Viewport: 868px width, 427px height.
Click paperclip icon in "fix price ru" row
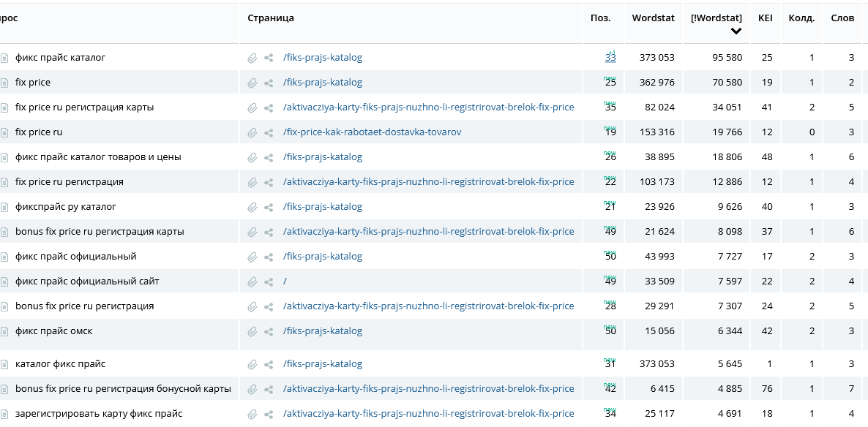pyautogui.click(x=252, y=132)
